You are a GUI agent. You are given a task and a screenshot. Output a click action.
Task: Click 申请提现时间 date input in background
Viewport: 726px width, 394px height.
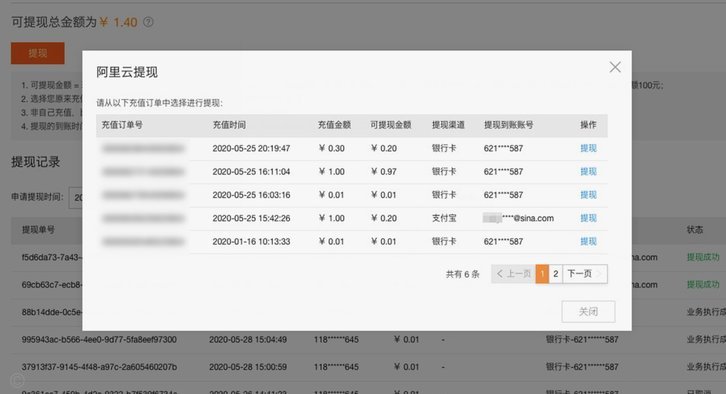tap(75, 198)
